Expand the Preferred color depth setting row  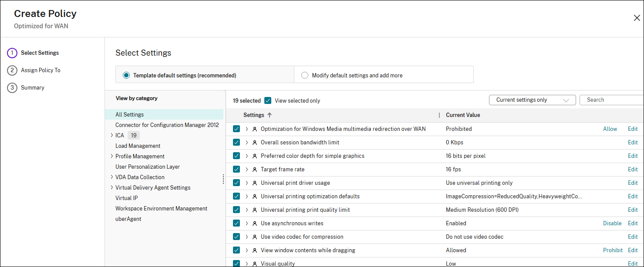click(x=246, y=156)
